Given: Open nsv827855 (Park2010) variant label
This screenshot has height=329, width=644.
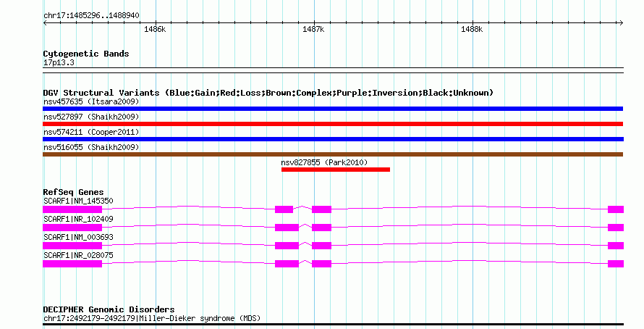Looking at the screenshot, I should [x=324, y=162].
